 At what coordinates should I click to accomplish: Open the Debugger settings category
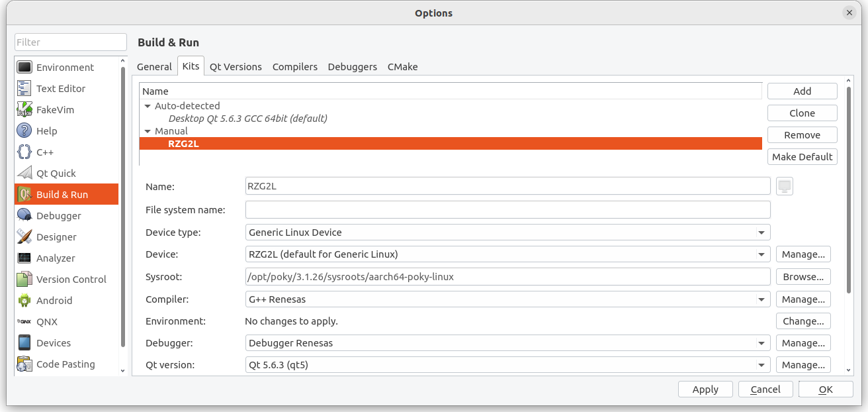click(x=58, y=216)
